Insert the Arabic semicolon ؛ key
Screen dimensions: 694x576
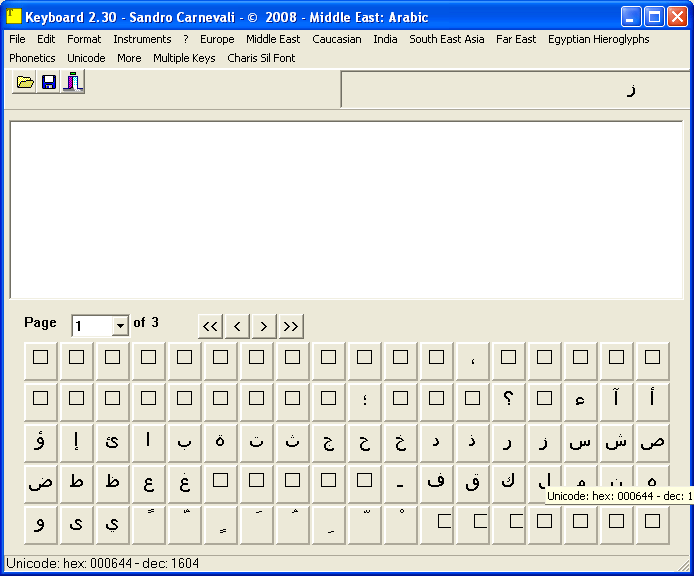(364, 402)
